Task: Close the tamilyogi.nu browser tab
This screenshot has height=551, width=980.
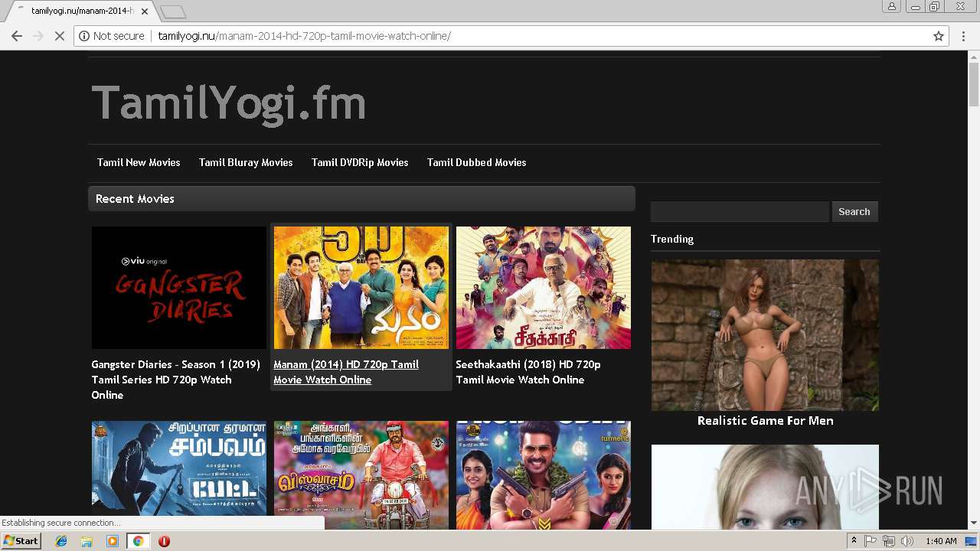Action: tap(145, 11)
